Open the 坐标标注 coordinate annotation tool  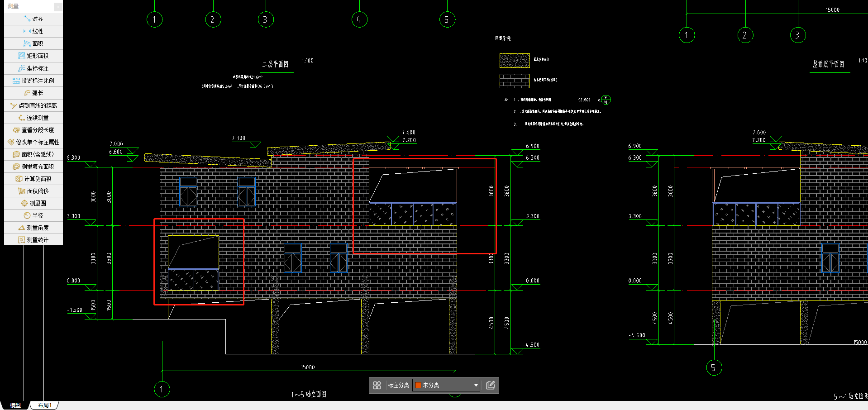tap(33, 68)
